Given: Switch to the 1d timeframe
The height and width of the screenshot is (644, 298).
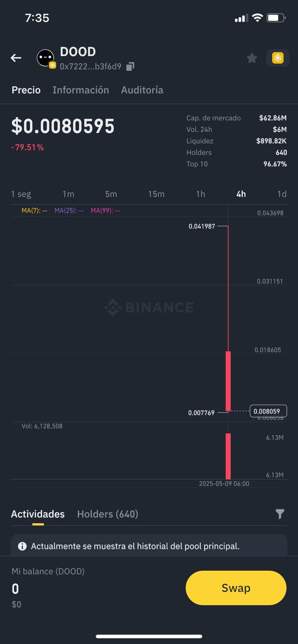Looking at the screenshot, I should tap(282, 194).
